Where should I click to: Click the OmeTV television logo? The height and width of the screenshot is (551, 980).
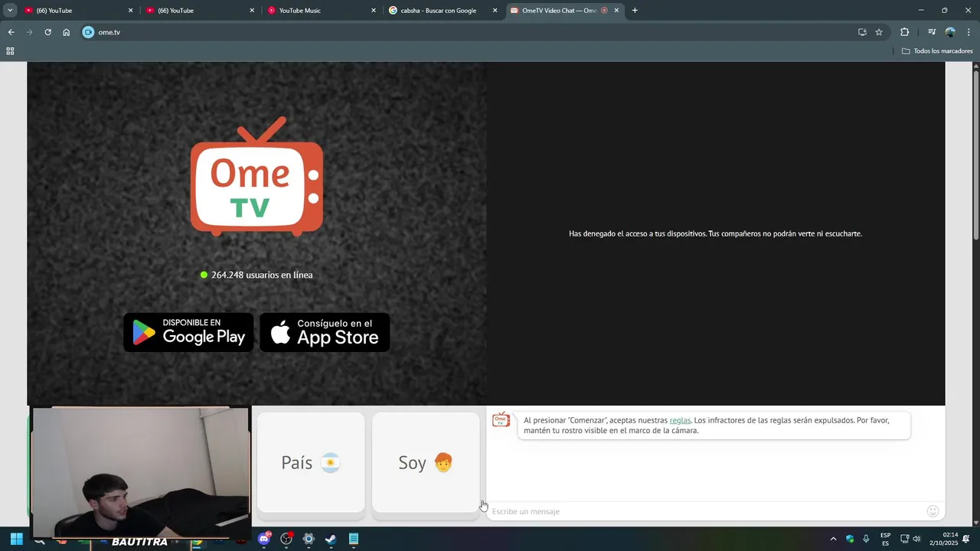point(256,177)
